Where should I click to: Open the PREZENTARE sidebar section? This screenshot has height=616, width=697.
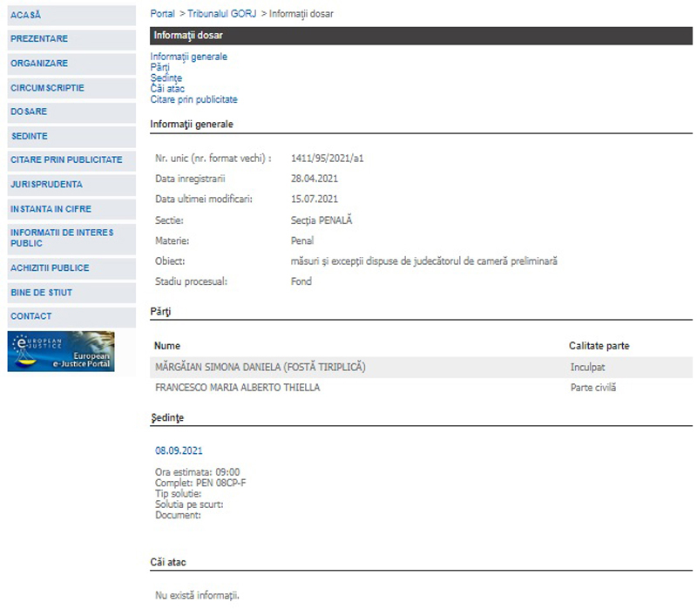point(39,39)
